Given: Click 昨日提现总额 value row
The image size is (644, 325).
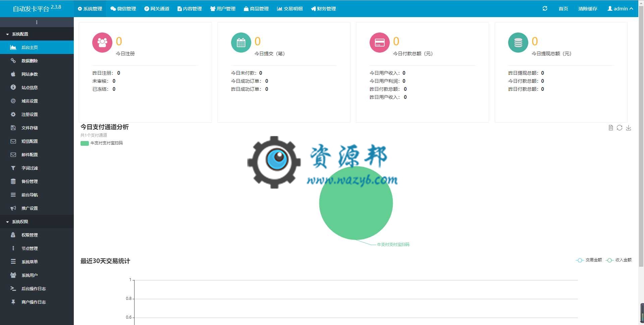Looking at the screenshot, I should pyautogui.click(x=526, y=73).
